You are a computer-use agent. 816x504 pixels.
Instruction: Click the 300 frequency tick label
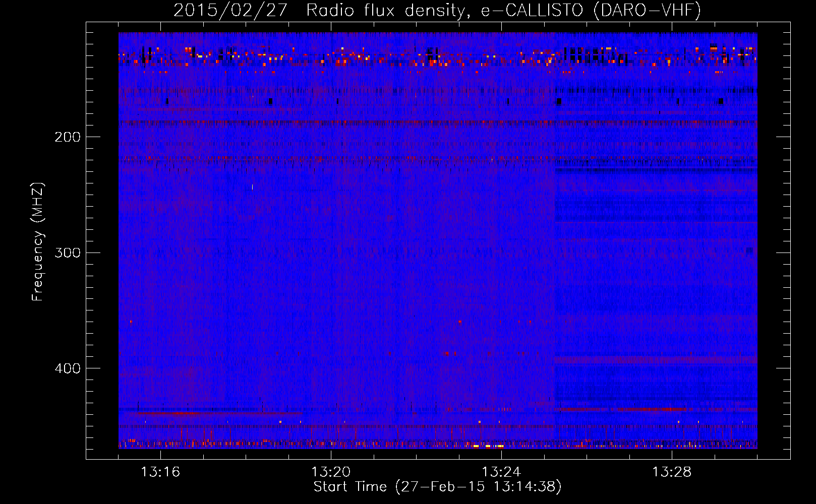click(68, 253)
